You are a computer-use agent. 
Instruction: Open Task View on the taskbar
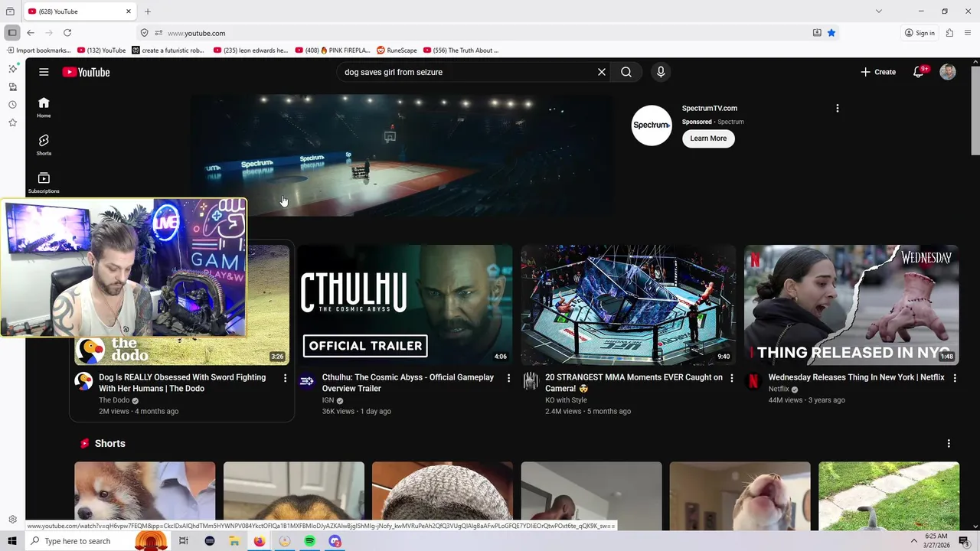tap(184, 541)
